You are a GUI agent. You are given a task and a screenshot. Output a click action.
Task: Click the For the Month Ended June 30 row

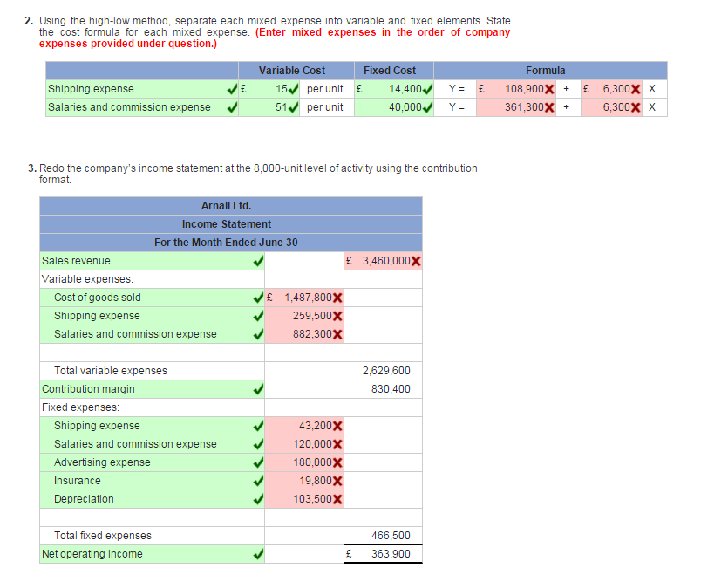tap(231, 243)
